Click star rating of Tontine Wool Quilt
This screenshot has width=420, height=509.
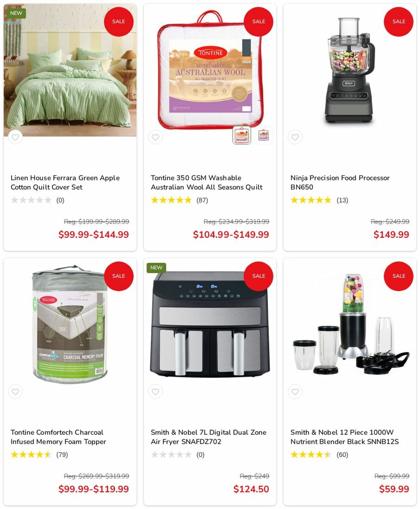171,200
